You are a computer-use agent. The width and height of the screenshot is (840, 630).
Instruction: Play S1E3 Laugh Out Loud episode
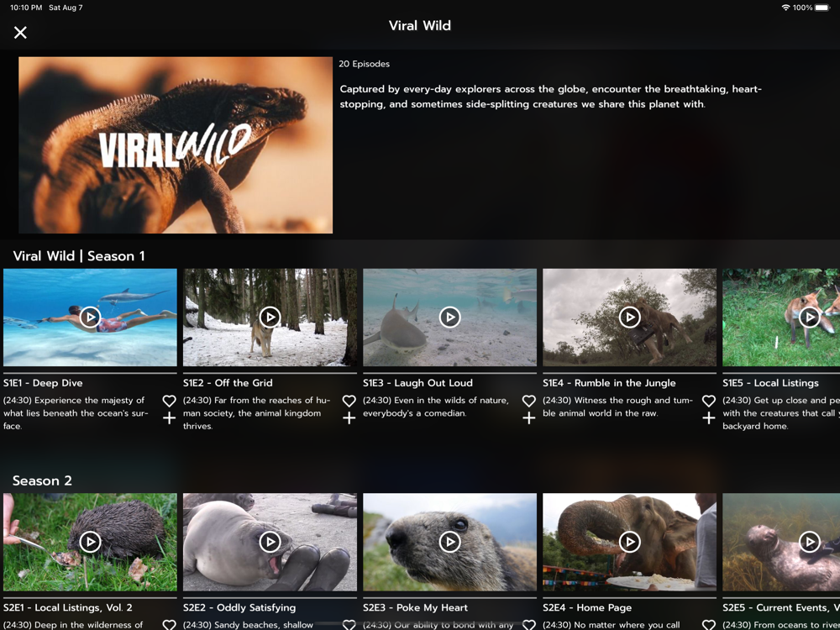pos(450,318)
